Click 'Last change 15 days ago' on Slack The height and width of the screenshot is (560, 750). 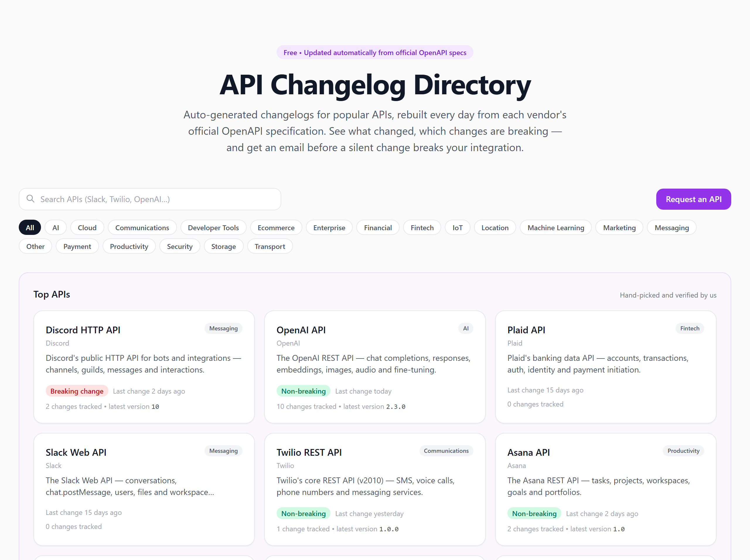point(84,512)
